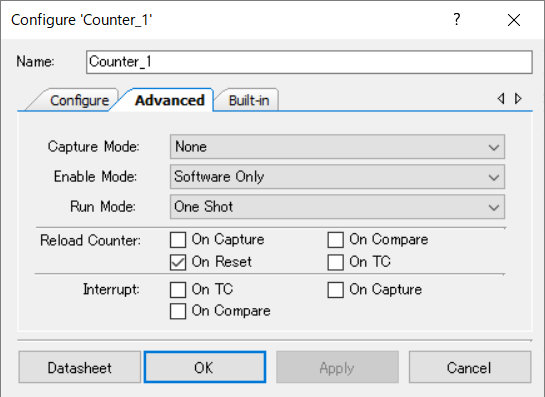
Task: Click the Run Mode label
Action: pos(103,206)
